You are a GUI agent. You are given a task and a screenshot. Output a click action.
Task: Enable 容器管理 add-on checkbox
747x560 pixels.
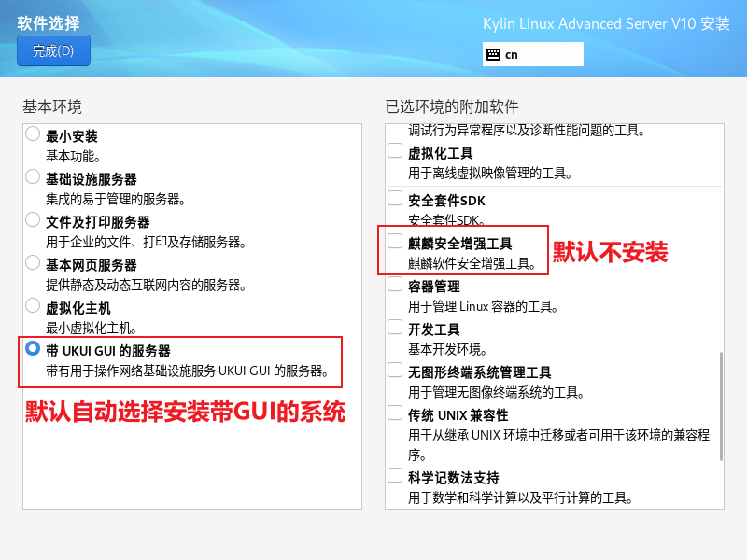click(395, 285)
